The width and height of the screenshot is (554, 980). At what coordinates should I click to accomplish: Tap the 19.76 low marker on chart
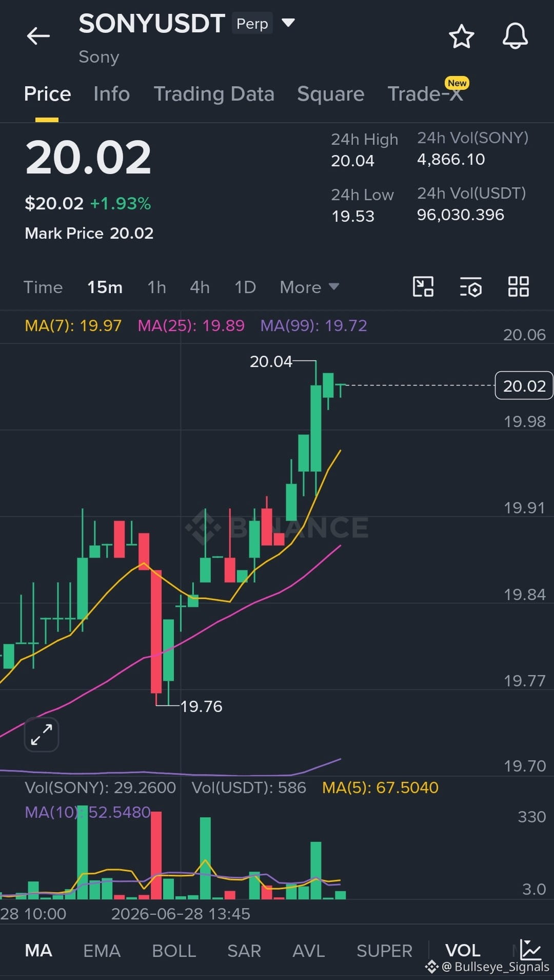coord(201,706)
